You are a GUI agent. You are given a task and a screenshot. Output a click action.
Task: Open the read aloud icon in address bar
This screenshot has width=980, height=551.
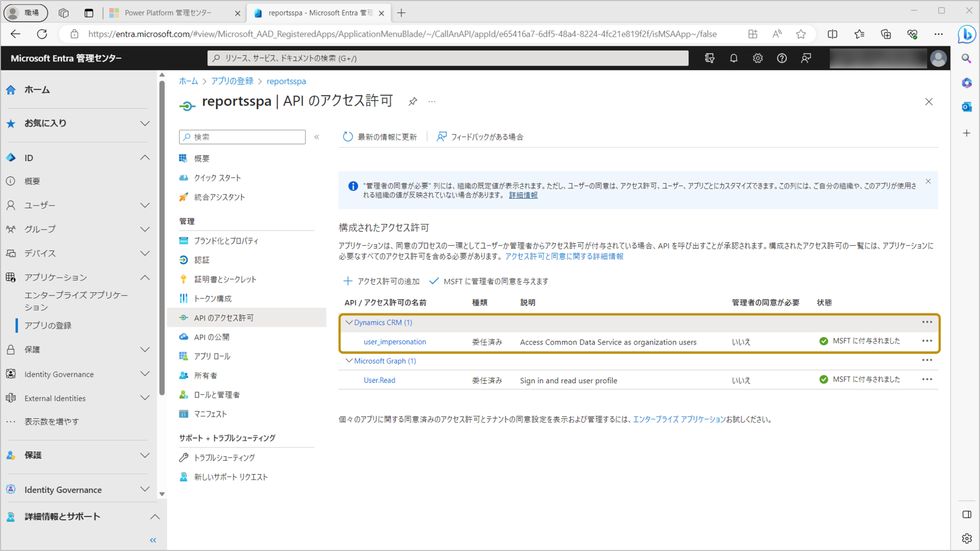point(777,34)
